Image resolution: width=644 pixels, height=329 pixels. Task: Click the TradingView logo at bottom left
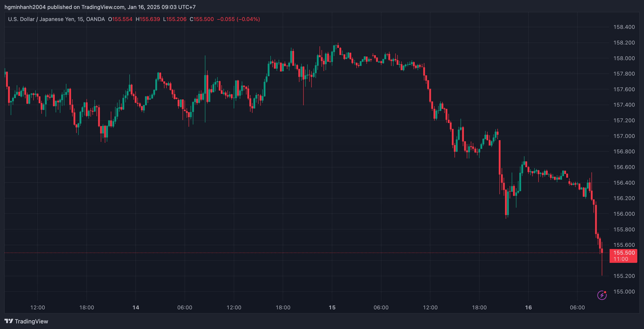coord(26,321)
